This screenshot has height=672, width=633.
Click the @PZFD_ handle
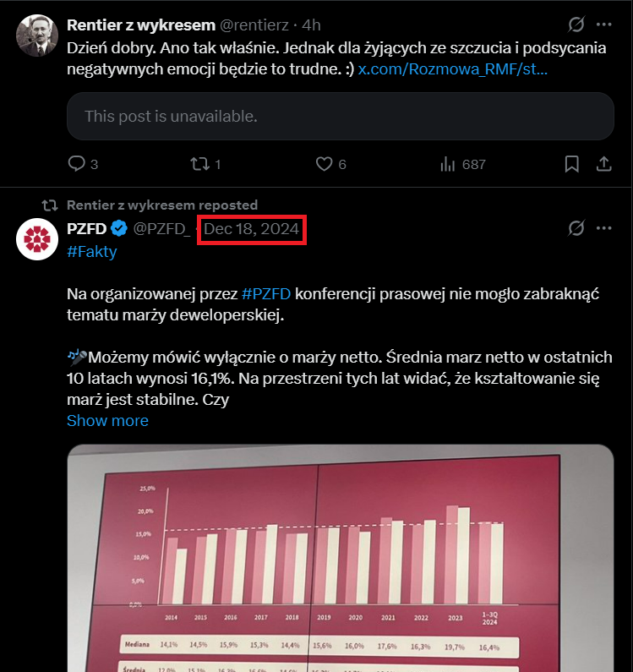[x=161, y=229]
